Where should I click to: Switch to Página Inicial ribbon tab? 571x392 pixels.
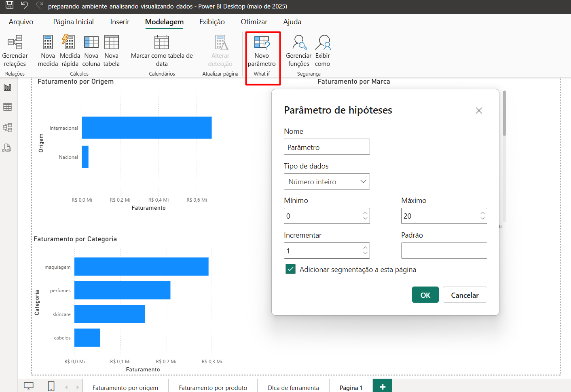point(73,22)
